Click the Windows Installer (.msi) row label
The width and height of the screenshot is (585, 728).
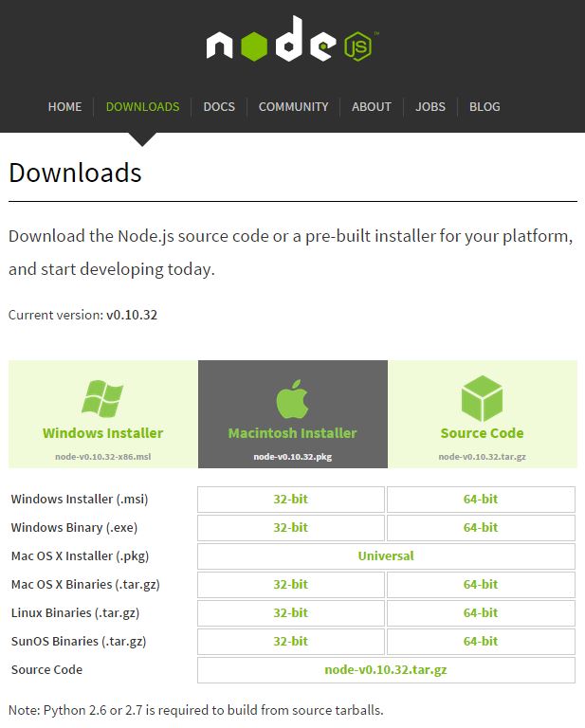(80, 500)
